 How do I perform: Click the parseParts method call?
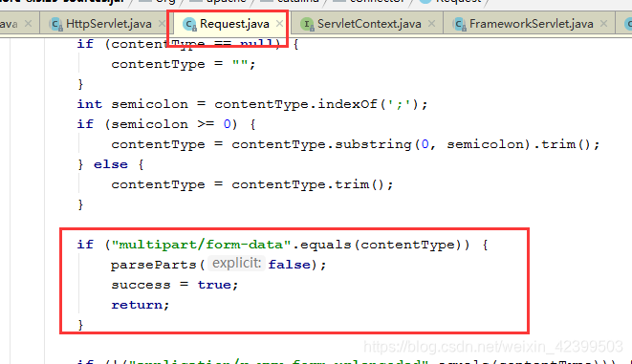pyautogui.click(x=154, y=265)
